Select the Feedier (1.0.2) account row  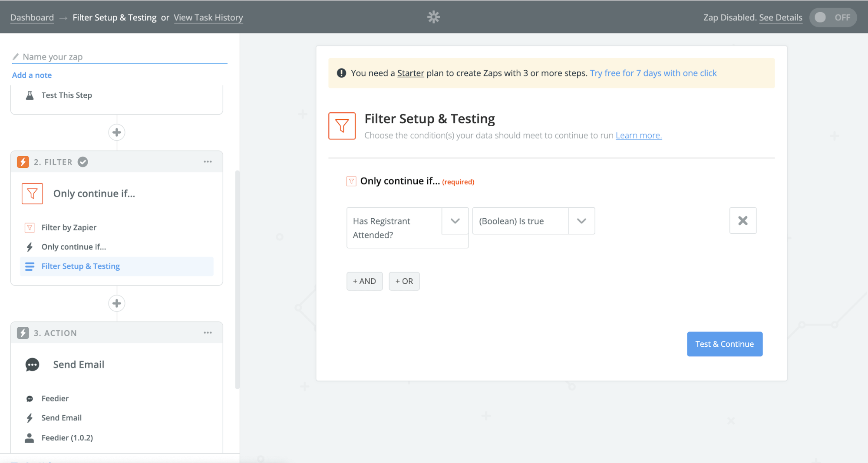tap(116, 438)
